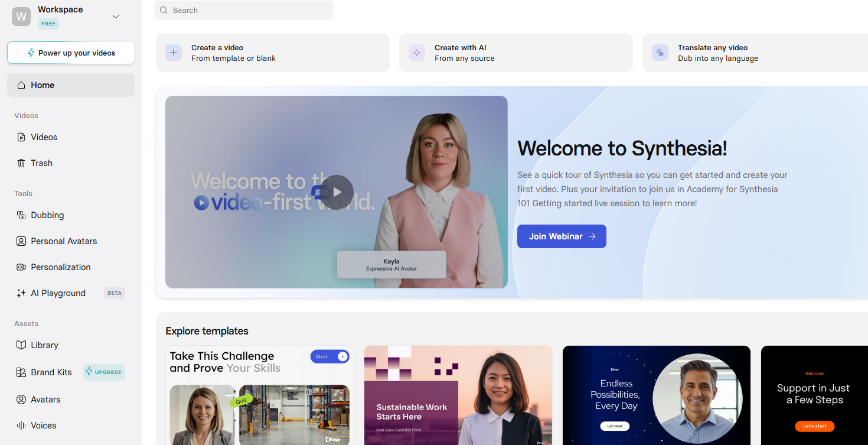Click the Assets section label
Screen dimensions: 868x445
pyautogui.click(x=27, y=324)
